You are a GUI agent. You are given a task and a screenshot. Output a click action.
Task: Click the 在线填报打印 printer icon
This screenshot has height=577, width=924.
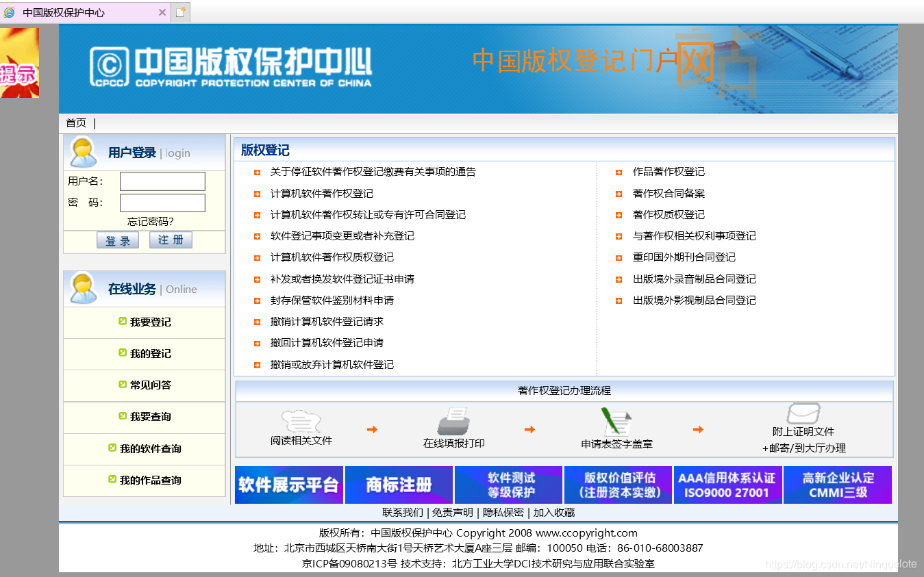[455, 420]
